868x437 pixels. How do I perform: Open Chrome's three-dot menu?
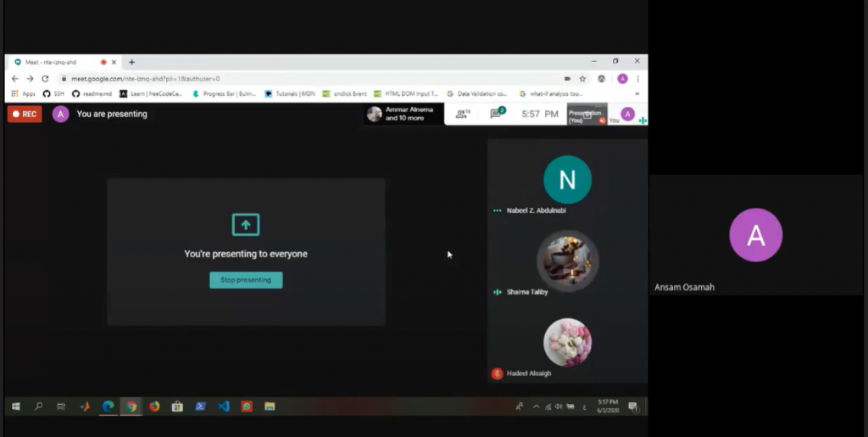(637, 78)
